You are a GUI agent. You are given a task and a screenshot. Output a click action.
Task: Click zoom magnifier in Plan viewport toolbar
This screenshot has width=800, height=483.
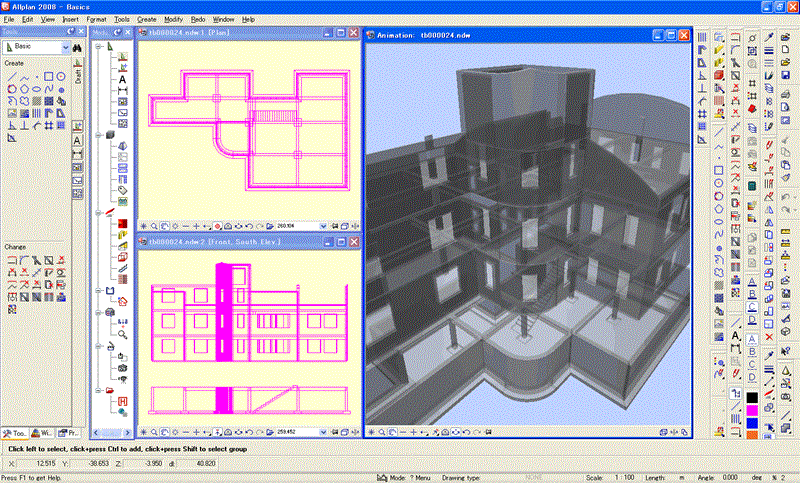pyautogui.click(x=154, y=226)
